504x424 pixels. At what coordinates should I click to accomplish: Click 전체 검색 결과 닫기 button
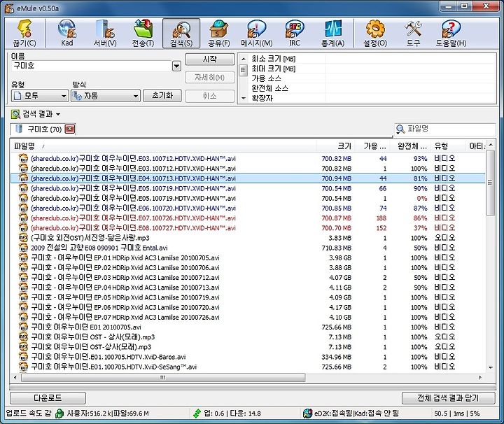tap(448, 398)
